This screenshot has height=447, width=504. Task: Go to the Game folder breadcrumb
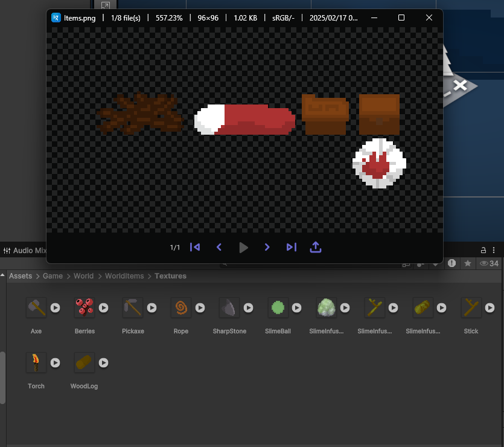(53, 276)
